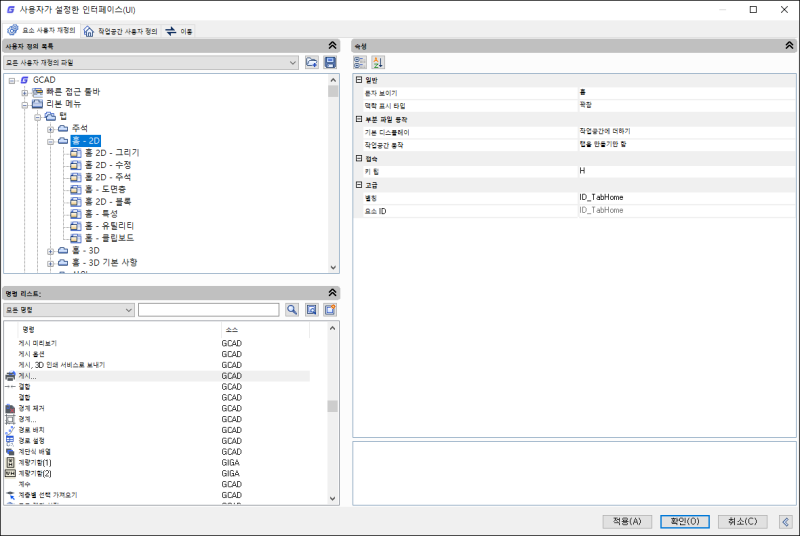The height and width of the screenshot is (536, 800).
Task: Collapse the 속성 panel chevron
Action: tap(789, 46)
